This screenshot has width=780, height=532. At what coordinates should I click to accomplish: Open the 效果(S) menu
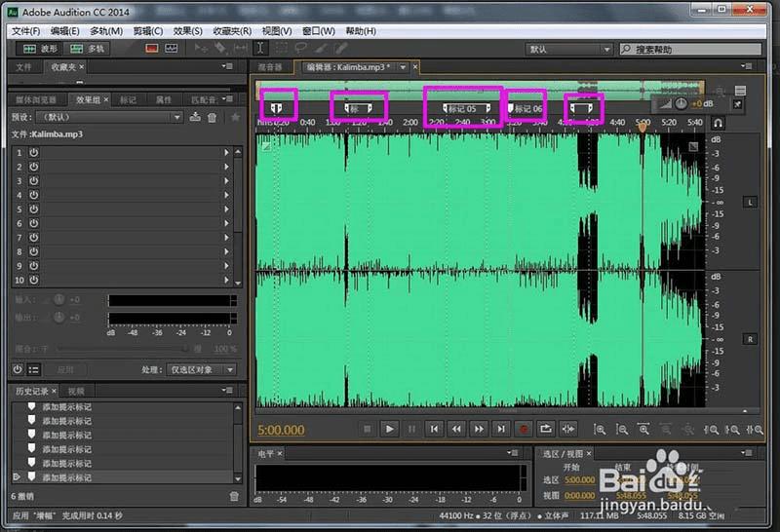188,31
